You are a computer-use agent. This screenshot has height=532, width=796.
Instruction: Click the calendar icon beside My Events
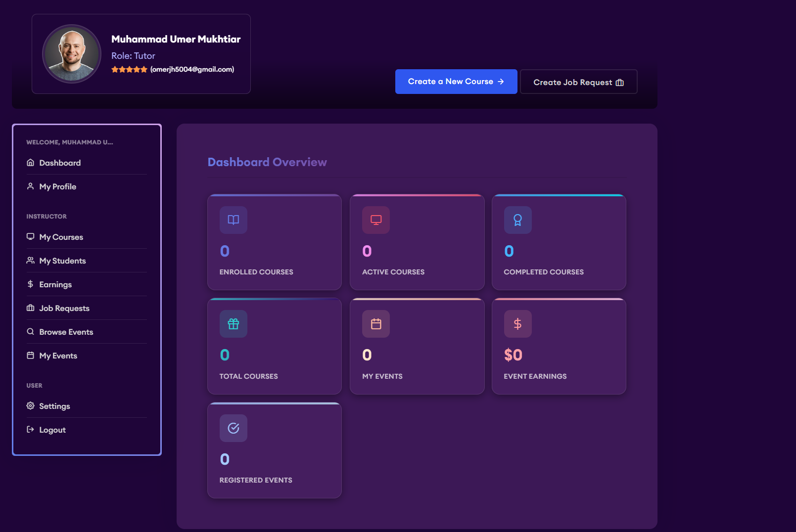(x=30, y=355)
